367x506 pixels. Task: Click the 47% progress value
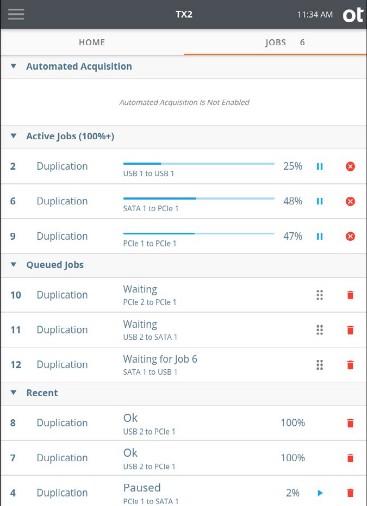(293, 236)
